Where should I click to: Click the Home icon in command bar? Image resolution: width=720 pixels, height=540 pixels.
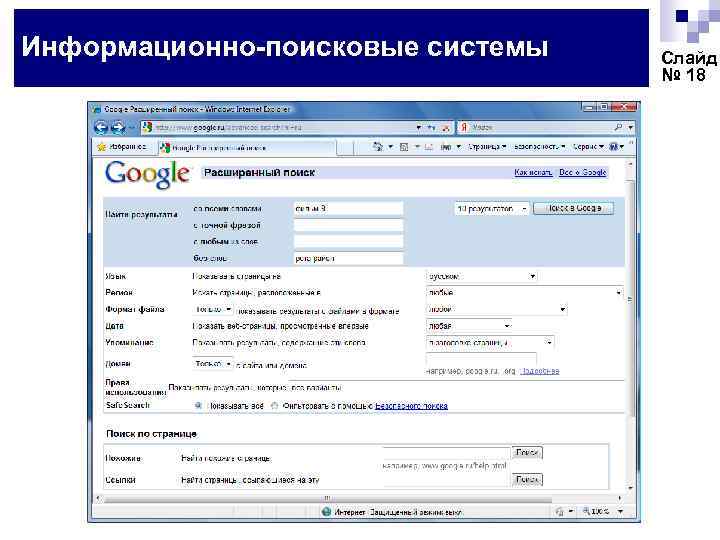377,147
